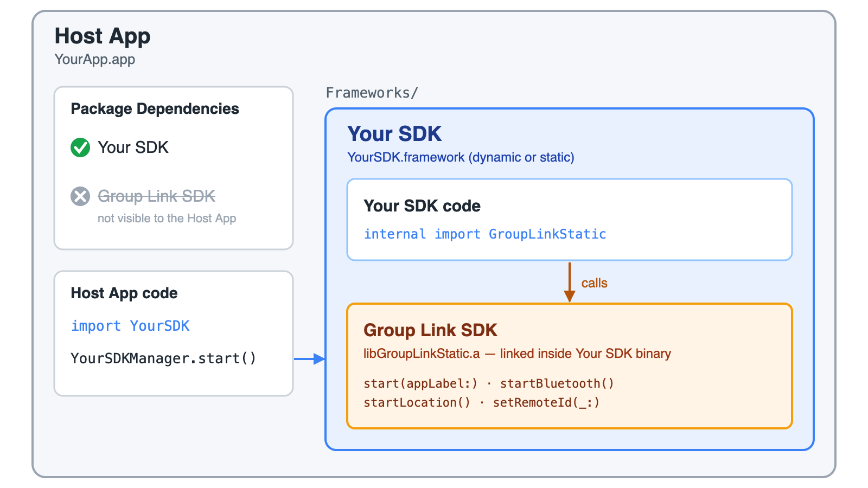
Task: Click 'internal import GroupLinkStatic' code line
Action: (485, 234)
